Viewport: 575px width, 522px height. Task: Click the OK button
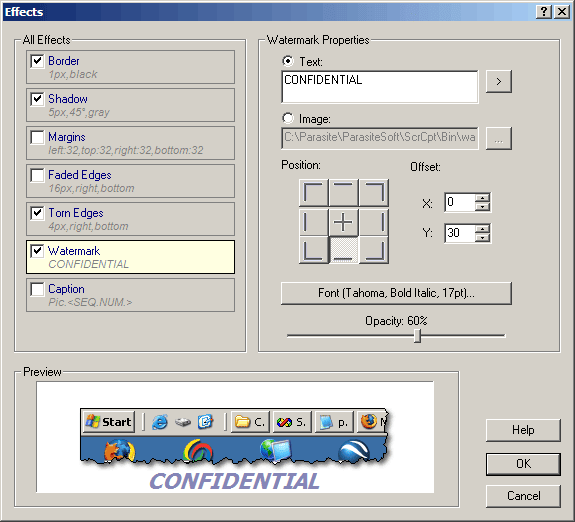pos(523,464)
